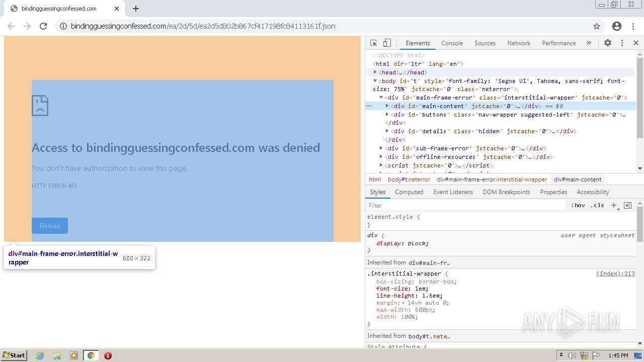Click the styles Filter input
Image resolution: width=644 pixels, height=362 pixels.
click(x=465, y=206)
